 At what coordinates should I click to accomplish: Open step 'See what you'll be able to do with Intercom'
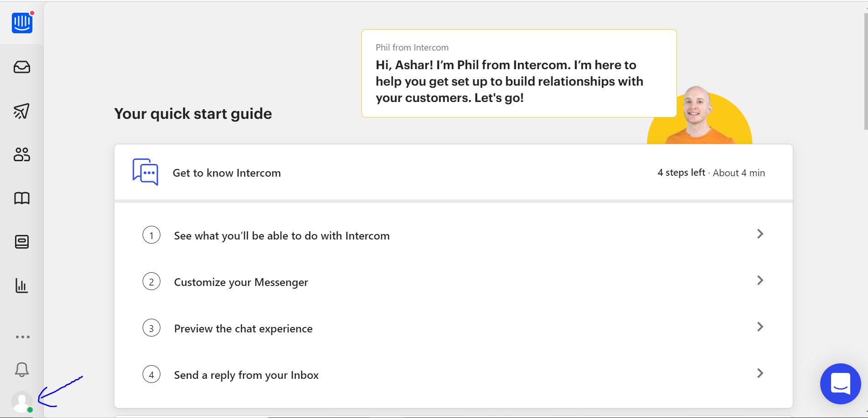tap(453, 235)
